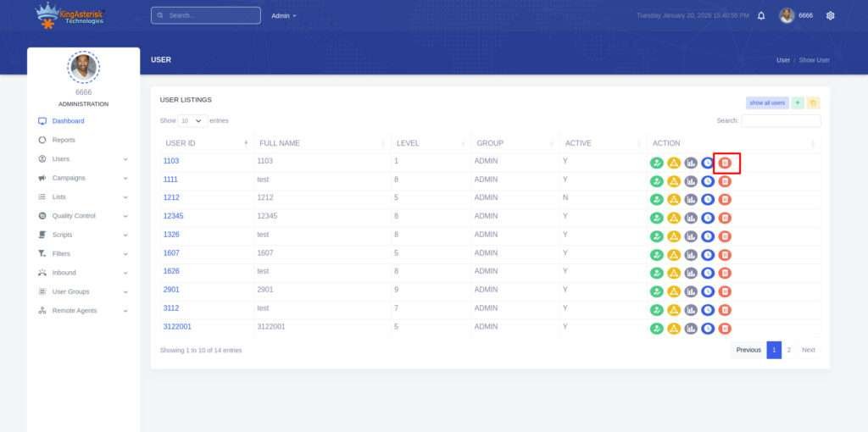
Task: Open Dashboard from the sidebar
Action: tap(68, 121)
